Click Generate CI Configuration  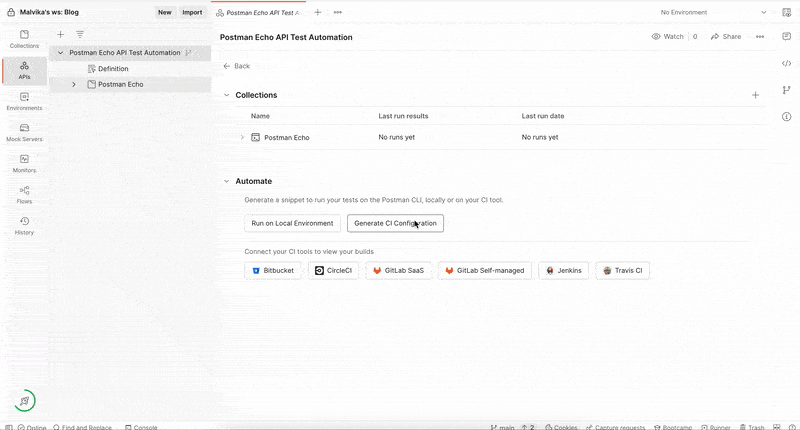click(395, 223)
